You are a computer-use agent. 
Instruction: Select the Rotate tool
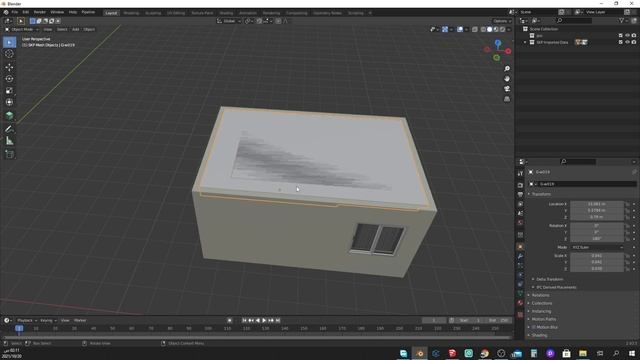(9, 79)
